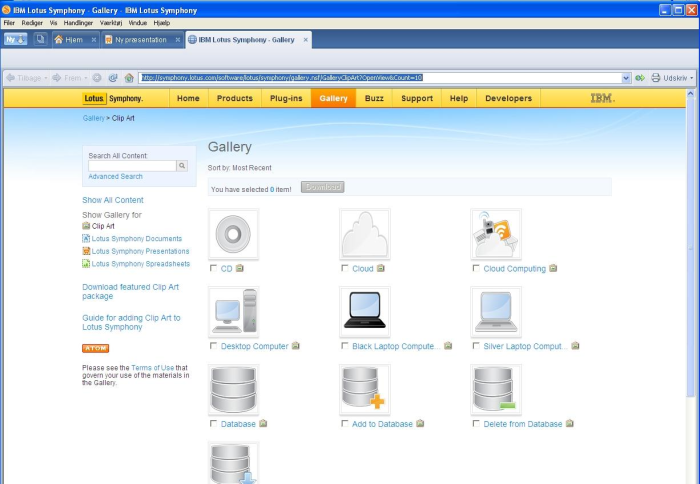Viewport: 700px width, 484px height.
Task: Click the Refresh page icon
Action: point(113,78)
